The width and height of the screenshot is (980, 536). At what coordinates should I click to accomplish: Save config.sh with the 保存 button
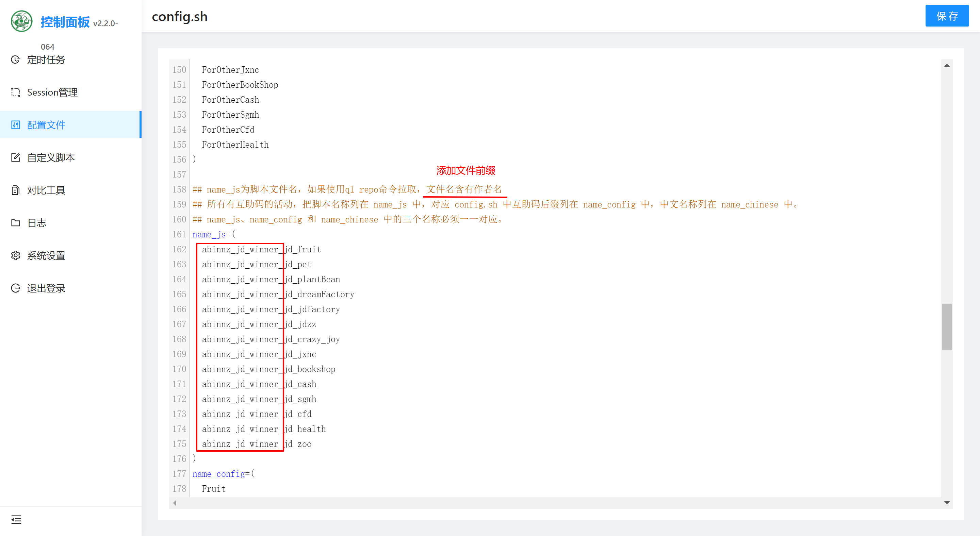click(947, 16)
